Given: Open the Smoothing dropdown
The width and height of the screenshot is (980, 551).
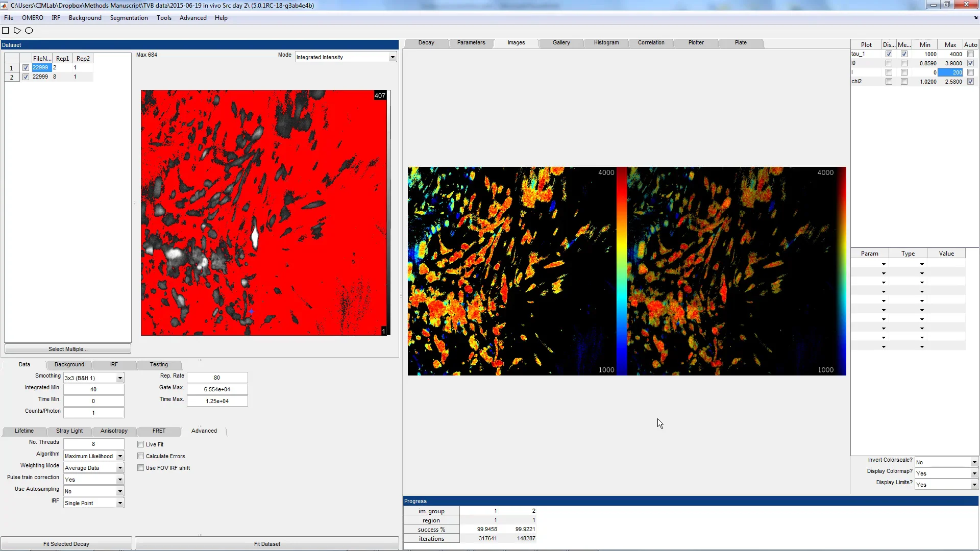Looking at the screenshot, I should (x=120, y=378).
